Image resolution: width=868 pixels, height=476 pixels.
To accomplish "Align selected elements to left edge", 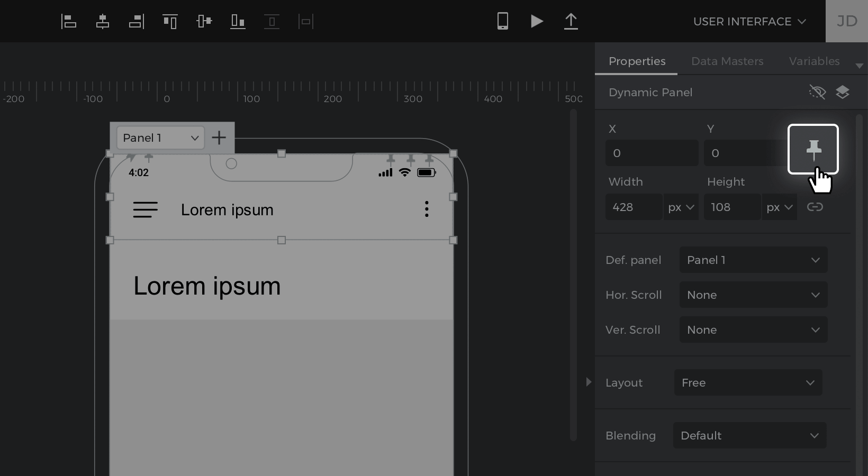I will tap(69, 21).
